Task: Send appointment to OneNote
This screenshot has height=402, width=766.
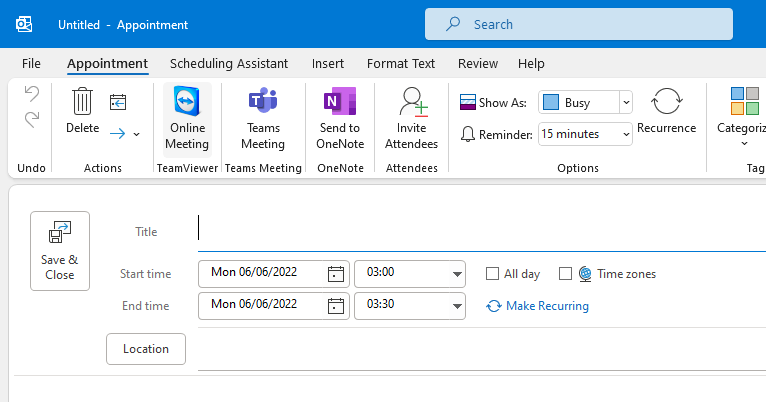Action: coord(339,117)
